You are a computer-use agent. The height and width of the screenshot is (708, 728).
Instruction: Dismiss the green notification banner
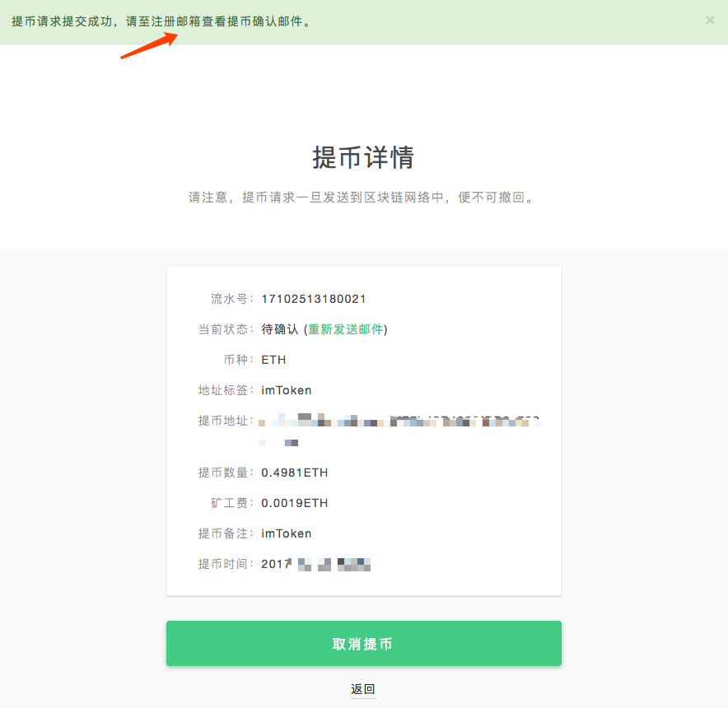(710, 20)
